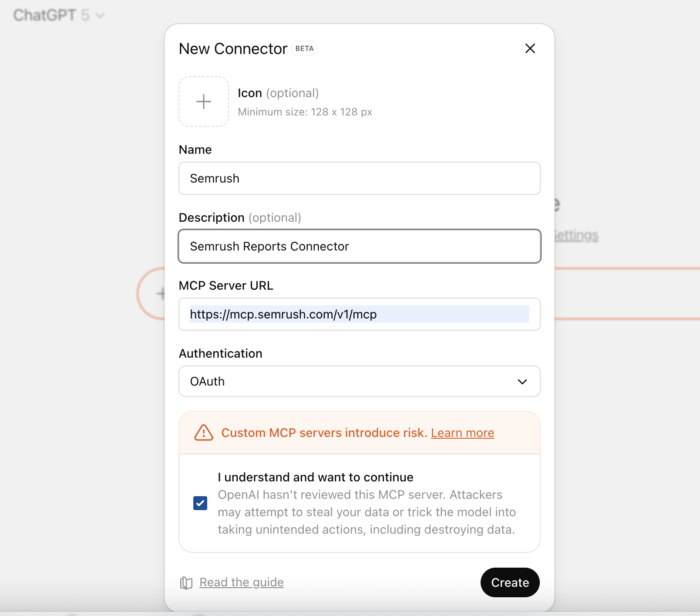Click the icon upload placeholder with plus sign
The height and width of the screenshot is (616, 700).
click(203, 101)
